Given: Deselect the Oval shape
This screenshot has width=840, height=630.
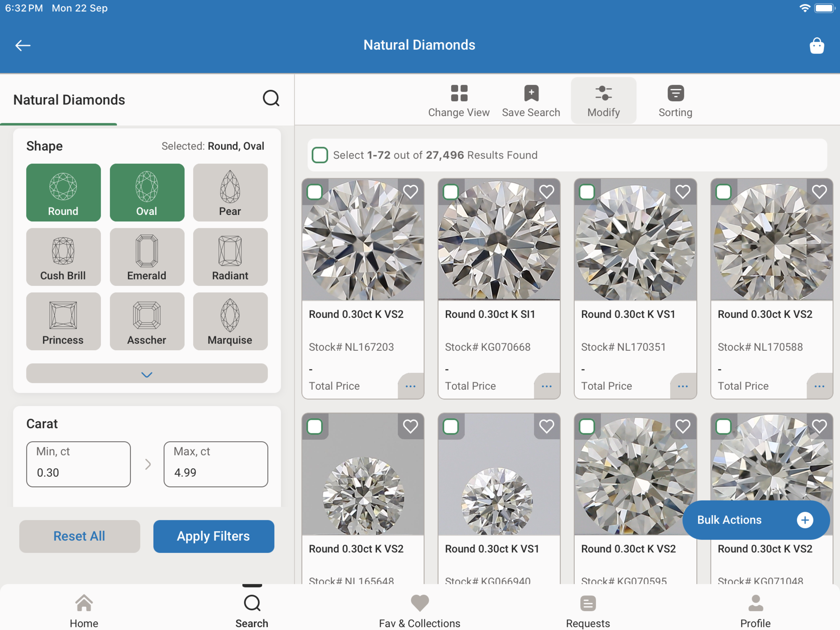Looking at the screenshot, I should coord(147,193).
